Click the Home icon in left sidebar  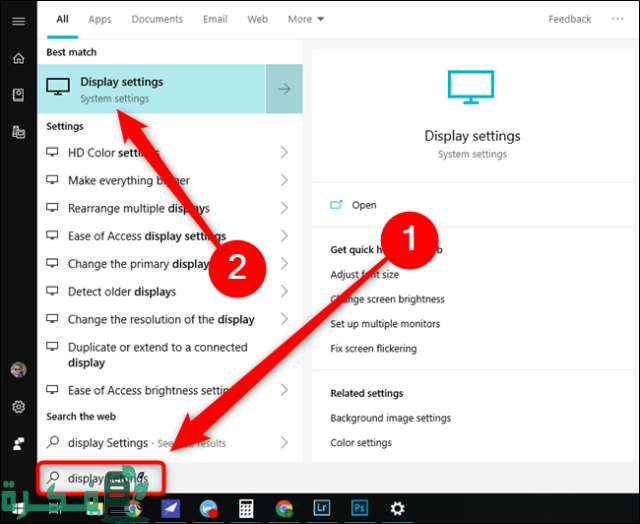tap(18, 58)
